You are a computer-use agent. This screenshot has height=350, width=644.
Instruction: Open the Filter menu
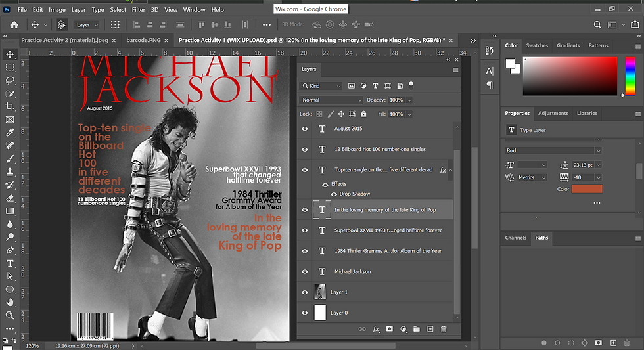pos(138,10)
